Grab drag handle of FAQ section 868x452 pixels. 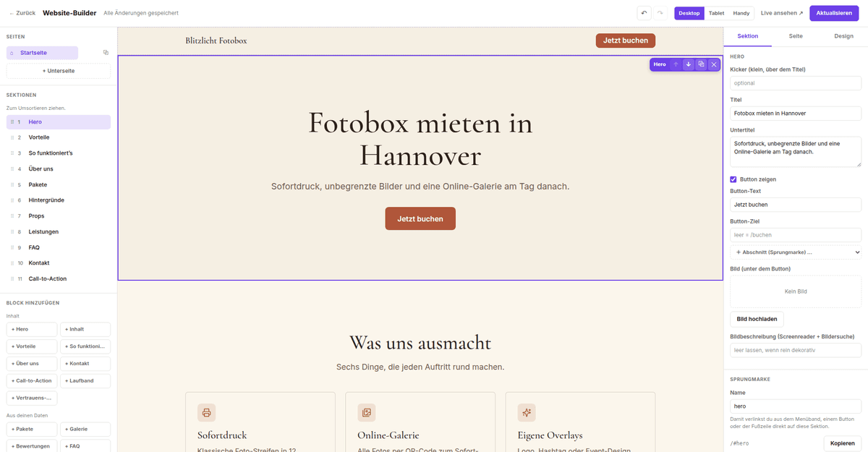(x=12, y=247)
